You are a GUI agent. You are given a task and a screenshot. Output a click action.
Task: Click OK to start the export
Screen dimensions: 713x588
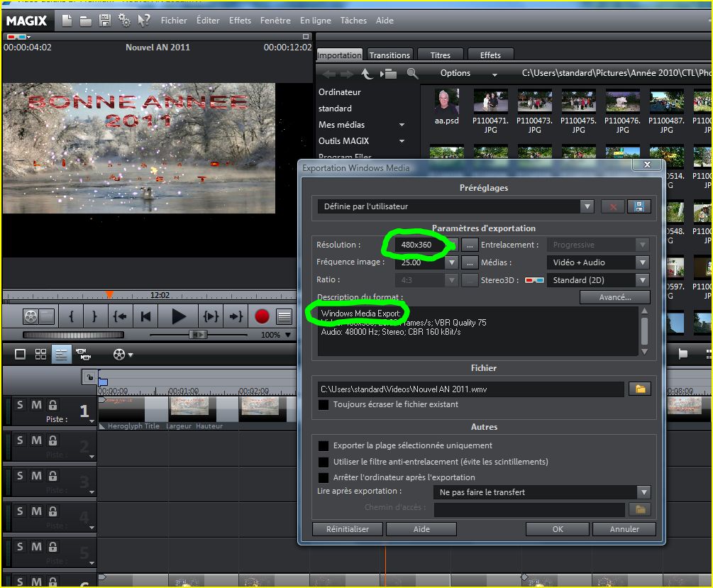(558, 529)
